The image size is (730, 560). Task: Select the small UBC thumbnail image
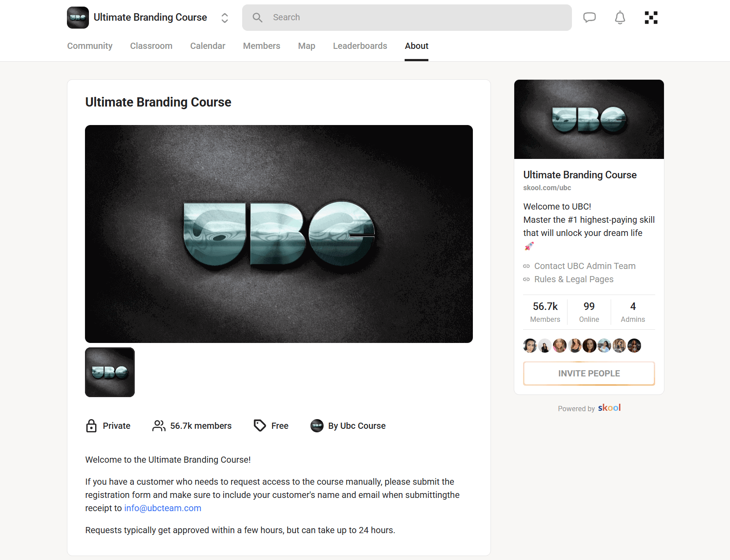click(110, 372)
